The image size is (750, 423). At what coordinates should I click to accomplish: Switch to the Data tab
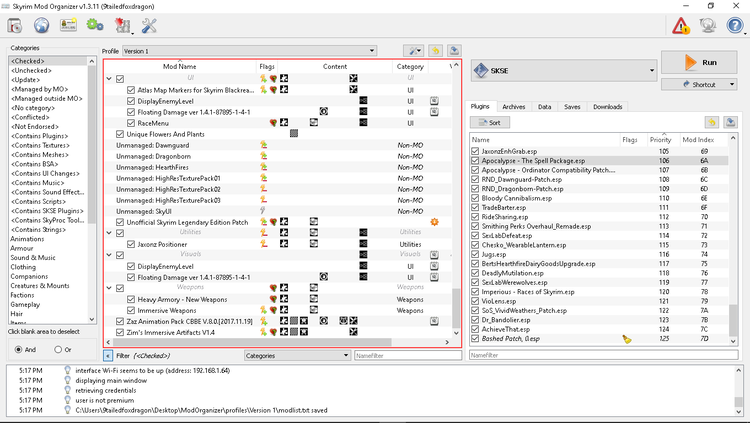(544, 107)
